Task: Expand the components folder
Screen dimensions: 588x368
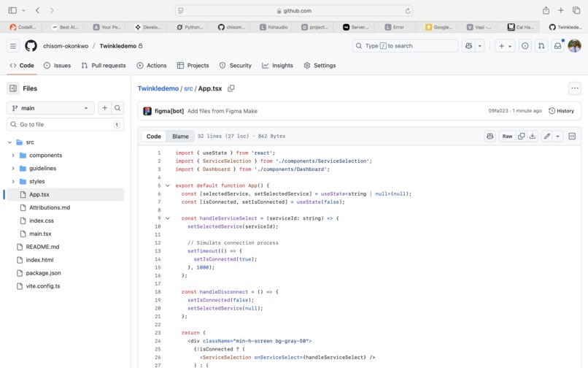Action: tap(13, 156)
